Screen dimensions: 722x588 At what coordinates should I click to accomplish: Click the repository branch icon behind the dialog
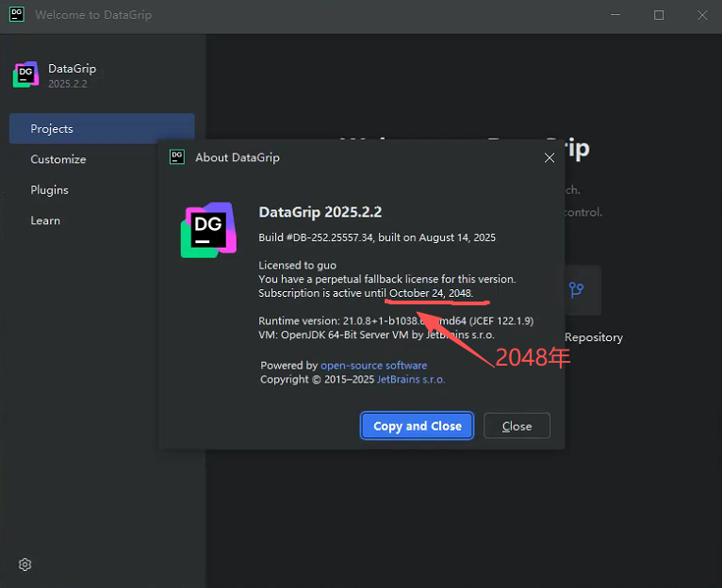[x=575, y=290]
